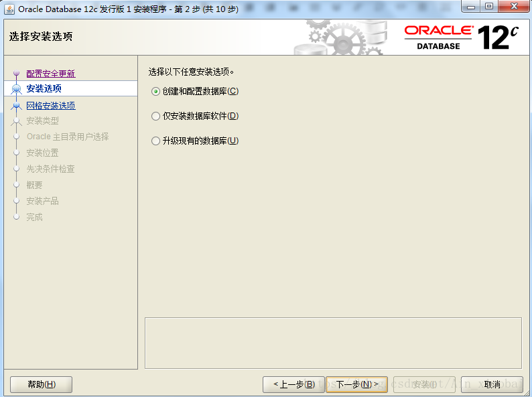Maximize the installer window
Image resolution: width=532 pixels, height=397 pixels.
coord(489,6)
